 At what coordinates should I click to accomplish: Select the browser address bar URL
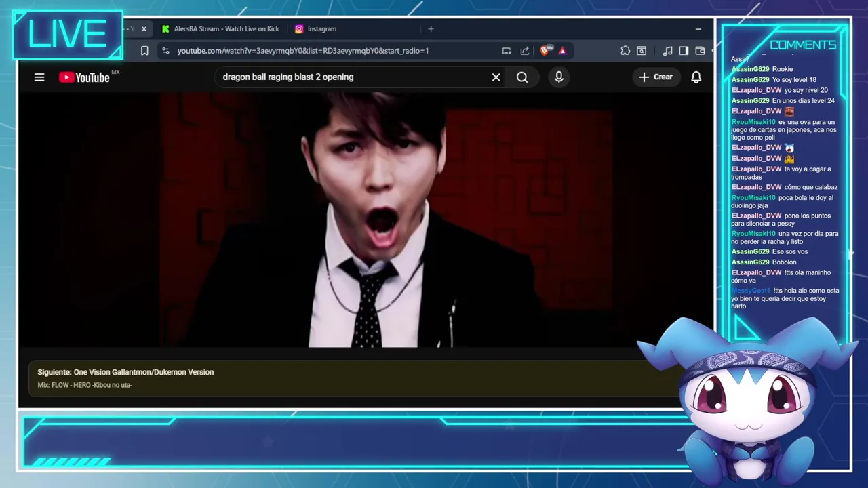pos(303,51)
